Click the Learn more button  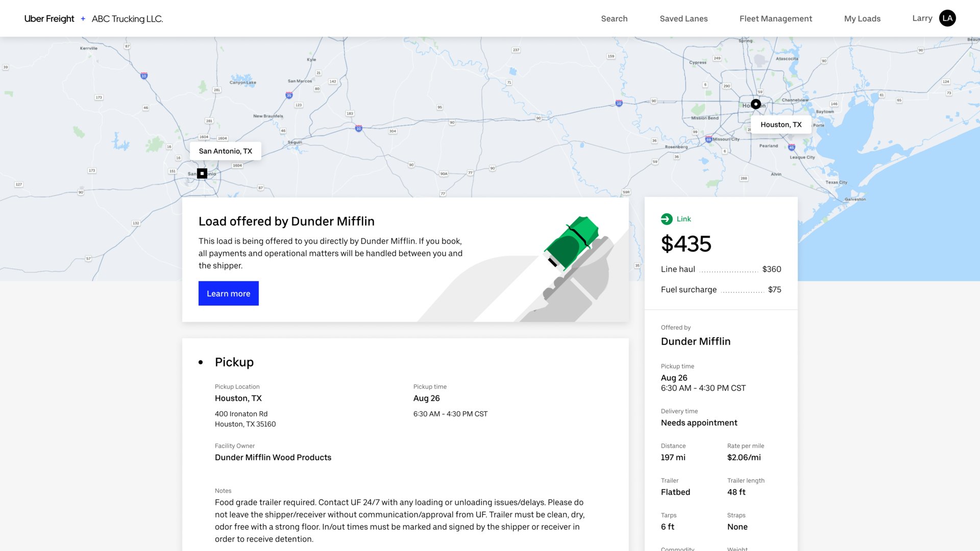point(228,293)
